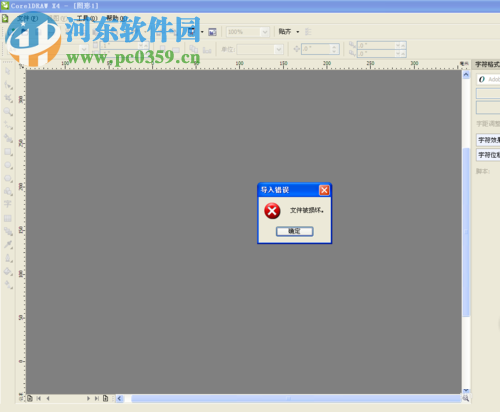
Task: Click the ruler origin box at top-left
Action: [21, 66]
